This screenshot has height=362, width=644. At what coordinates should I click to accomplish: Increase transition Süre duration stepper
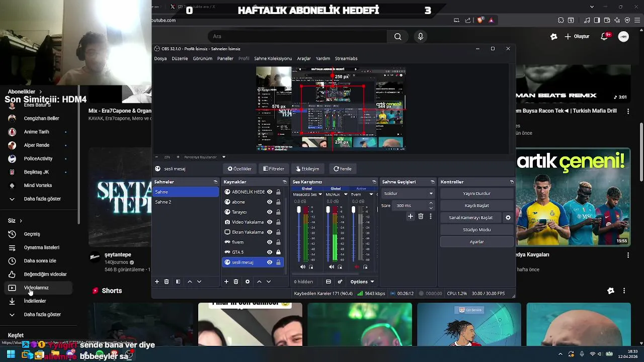pyautogui.click(x=431, y=203)
